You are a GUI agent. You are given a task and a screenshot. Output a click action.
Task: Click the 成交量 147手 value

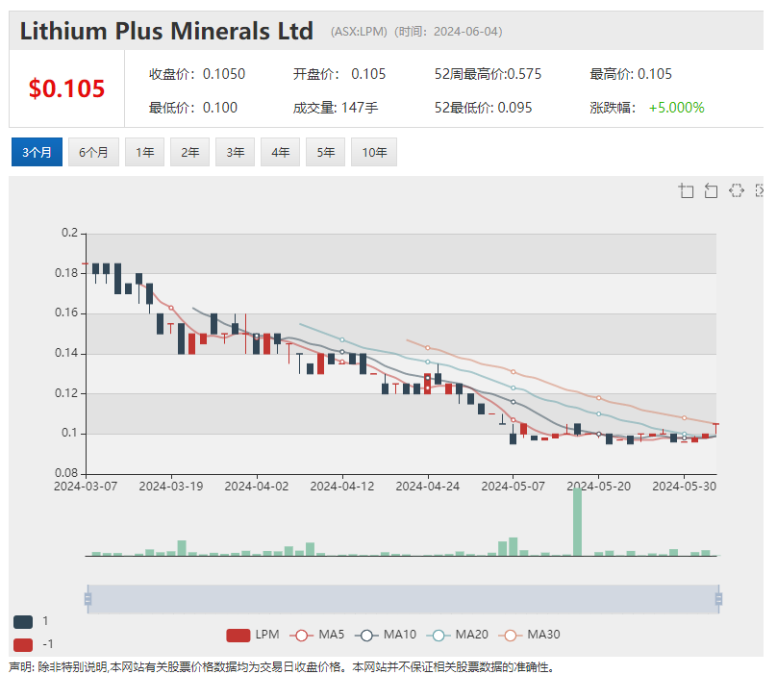[x=360, y=108]
